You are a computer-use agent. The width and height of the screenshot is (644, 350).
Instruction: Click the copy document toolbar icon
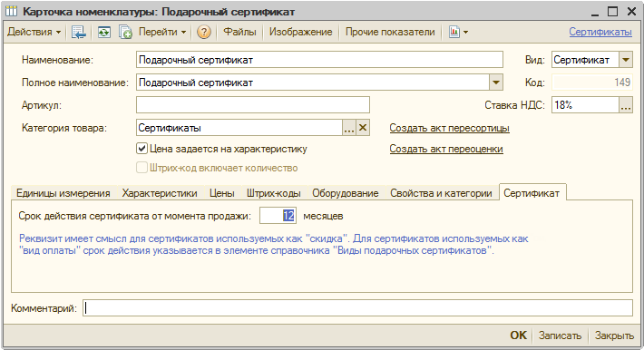(x=125, y=32)
